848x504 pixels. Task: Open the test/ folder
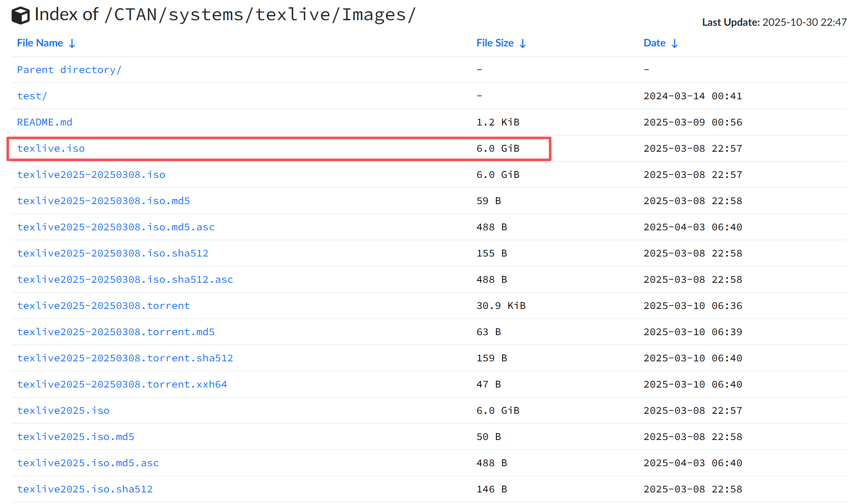tap(32, 96)
